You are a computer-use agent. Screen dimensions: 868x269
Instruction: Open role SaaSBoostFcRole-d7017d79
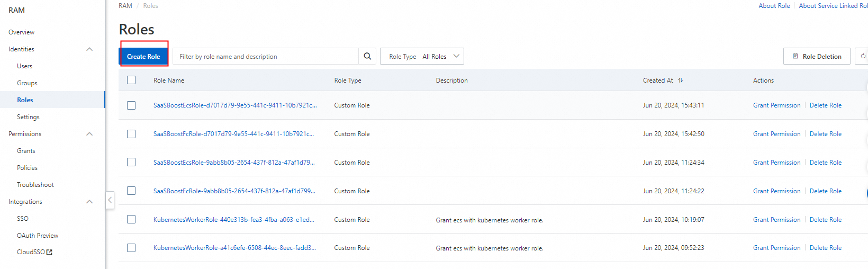point(233,134)
